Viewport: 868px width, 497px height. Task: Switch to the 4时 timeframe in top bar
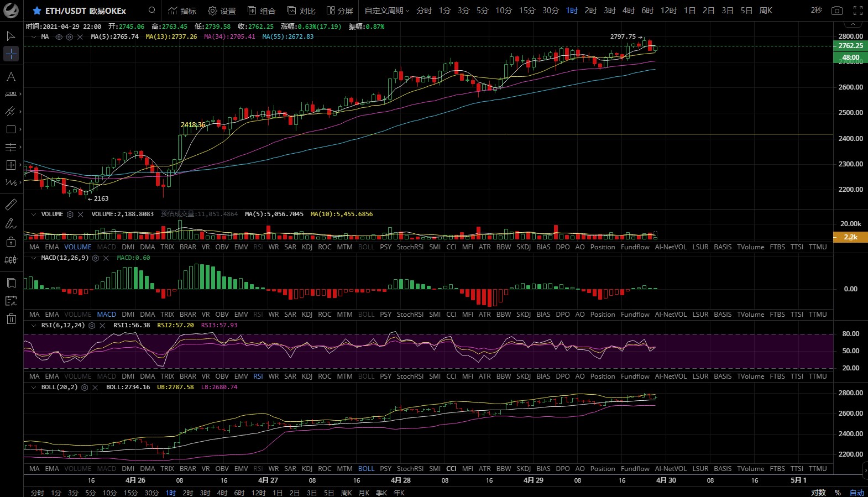(628, 11)
